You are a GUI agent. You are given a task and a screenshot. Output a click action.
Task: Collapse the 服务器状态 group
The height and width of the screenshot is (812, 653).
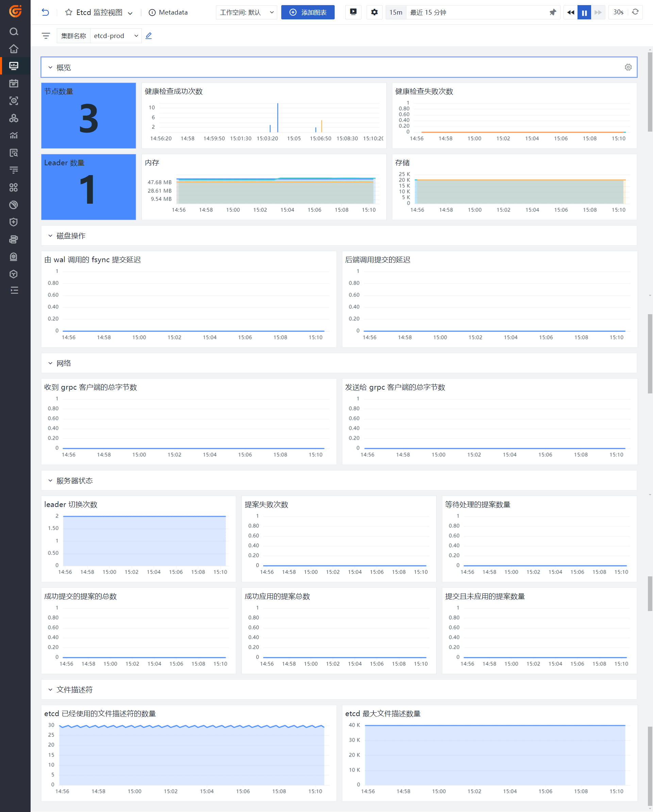coord(50,480)
